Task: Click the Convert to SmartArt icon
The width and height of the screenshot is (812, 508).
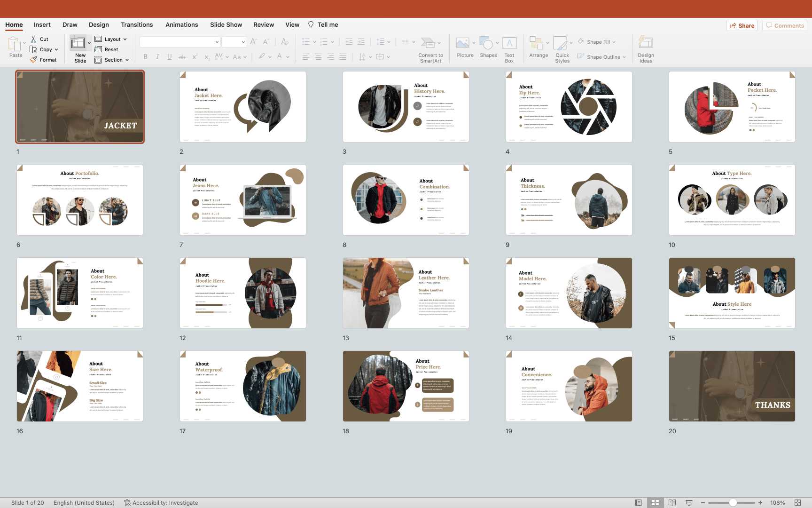Action: tap(428, 43)
